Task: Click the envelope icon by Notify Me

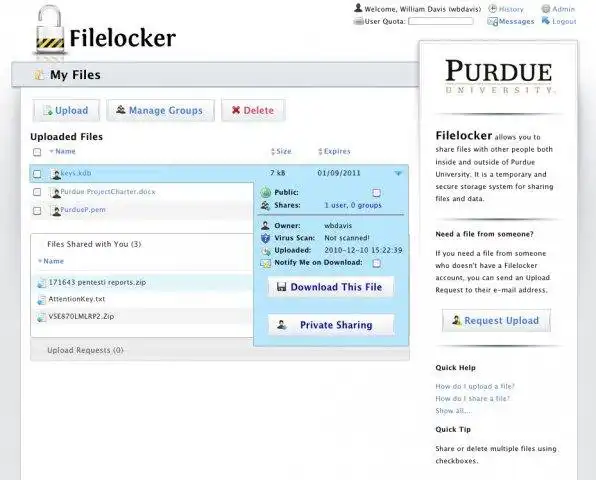Action: (x=265, y=263)
